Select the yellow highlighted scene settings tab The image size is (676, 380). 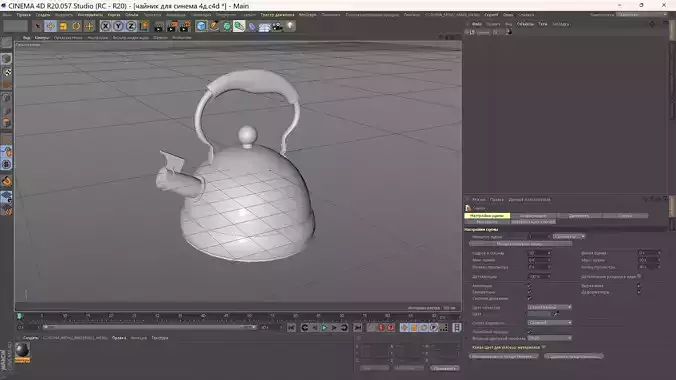pos(487,216)
